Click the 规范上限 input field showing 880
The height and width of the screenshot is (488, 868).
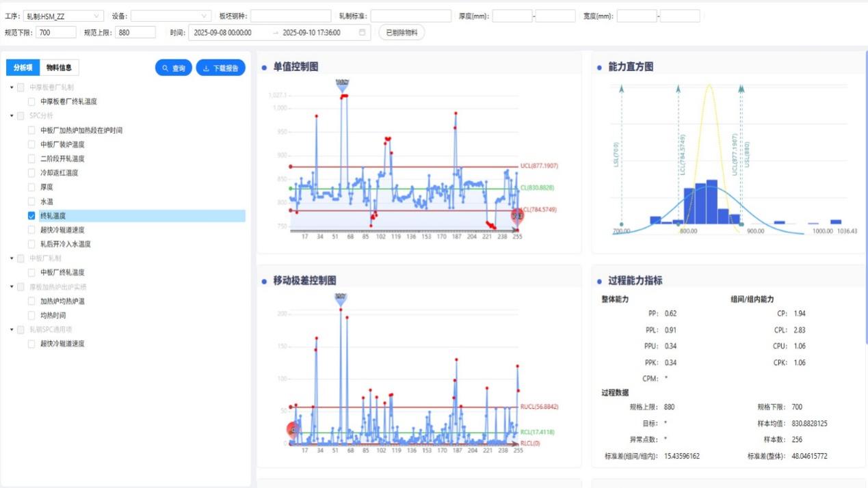135,32
